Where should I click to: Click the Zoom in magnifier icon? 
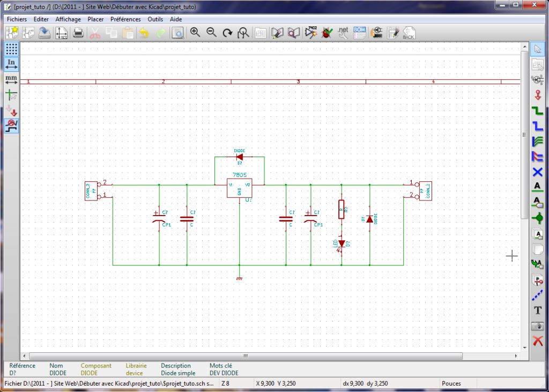[x=195, y=33]
